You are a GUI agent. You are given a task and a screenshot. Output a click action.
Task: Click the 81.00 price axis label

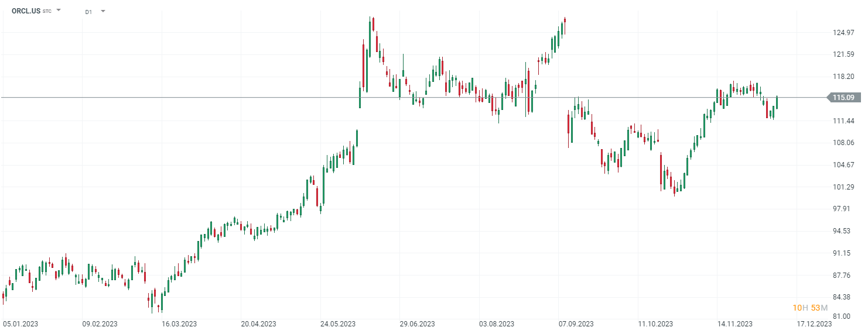pyautogui.click(x=843, y=316)
